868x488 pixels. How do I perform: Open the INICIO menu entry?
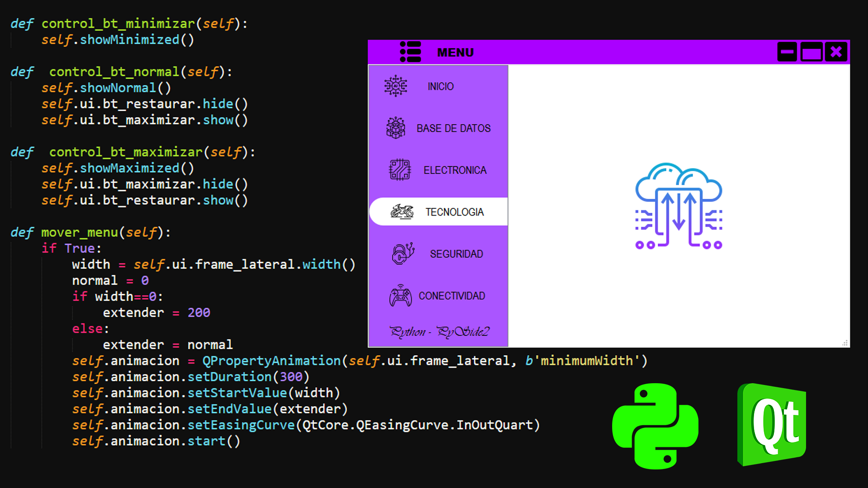point(441,86)
